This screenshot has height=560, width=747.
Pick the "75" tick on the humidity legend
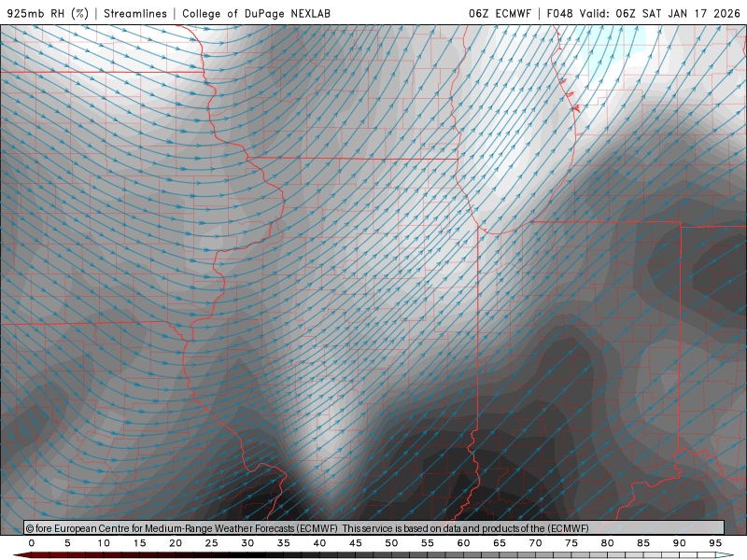coord(571,543)
